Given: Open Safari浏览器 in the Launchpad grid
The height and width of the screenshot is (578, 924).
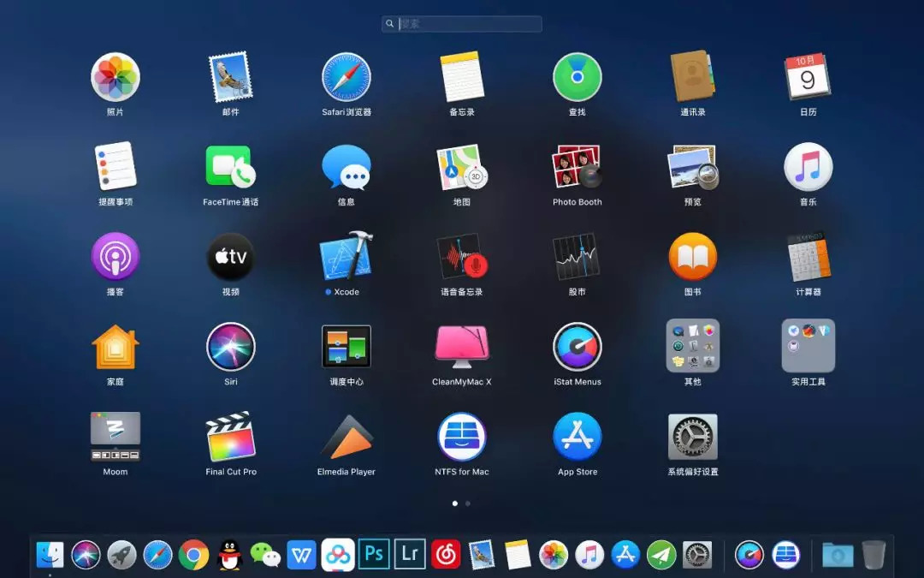Looking at the screenshot, I should (346, 77).
